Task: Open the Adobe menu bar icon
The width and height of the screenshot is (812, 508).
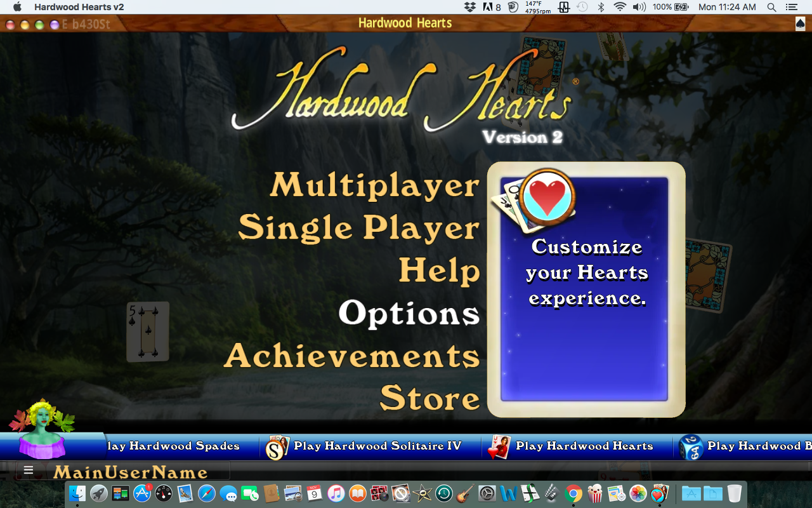Action: point(492,7)
